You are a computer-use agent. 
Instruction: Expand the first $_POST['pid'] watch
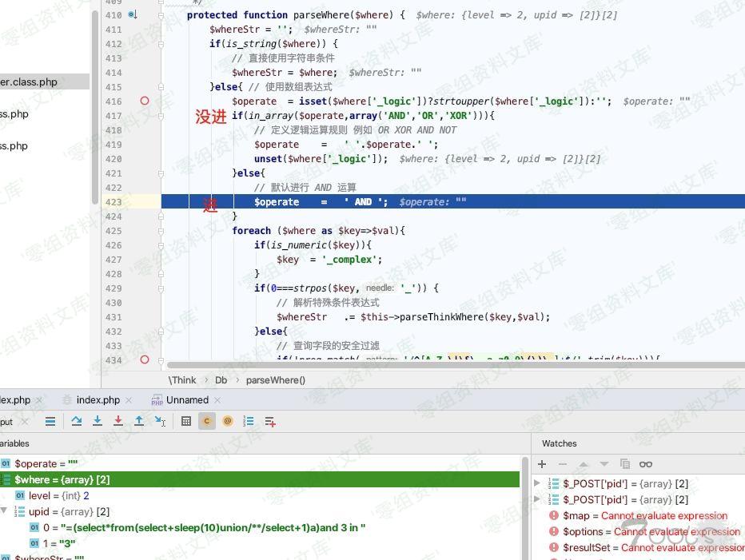point(538,483)
